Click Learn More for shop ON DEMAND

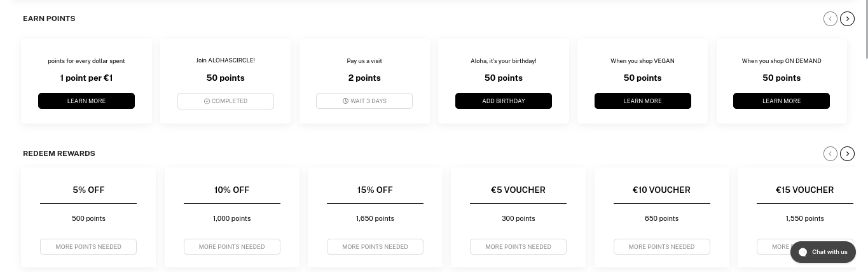(782, 101)
